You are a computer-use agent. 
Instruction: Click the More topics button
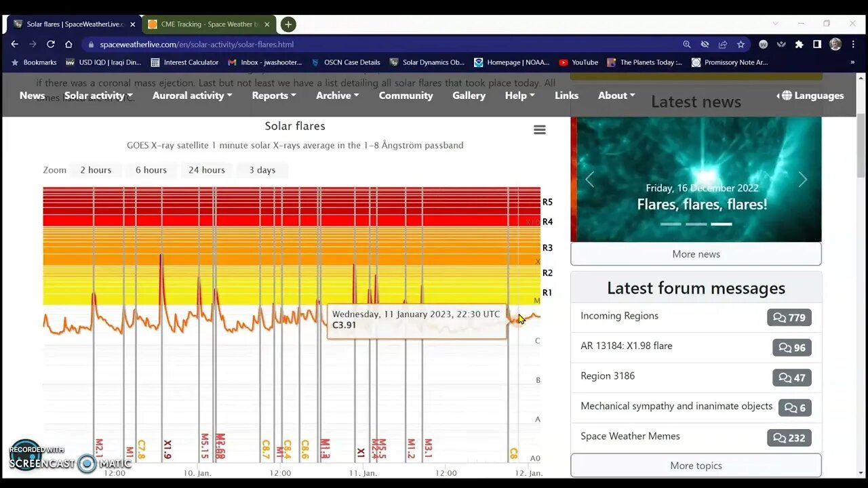pyautogui.click(x=696, y=466)
